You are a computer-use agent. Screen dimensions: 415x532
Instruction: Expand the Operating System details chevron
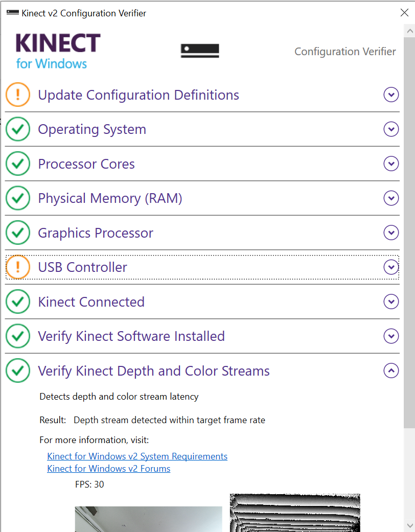(x=391, y=129)
